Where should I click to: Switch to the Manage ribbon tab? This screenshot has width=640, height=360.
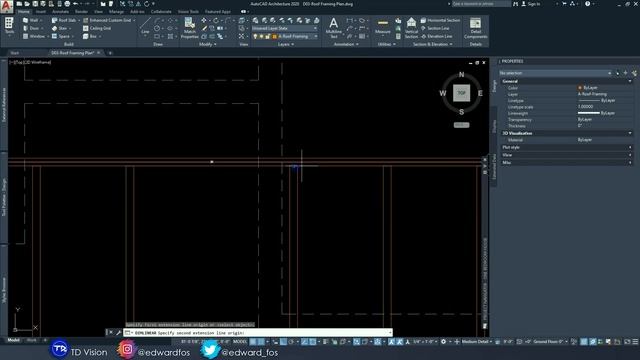[116, 11]
